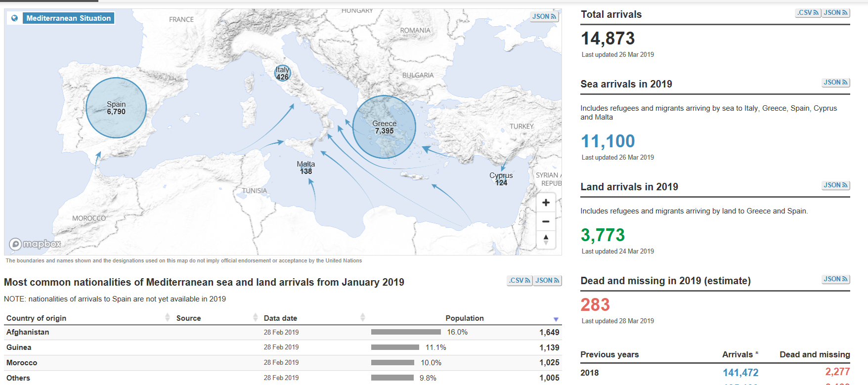
Task: Open the Mapbox logo link
Action: [35, 244]
